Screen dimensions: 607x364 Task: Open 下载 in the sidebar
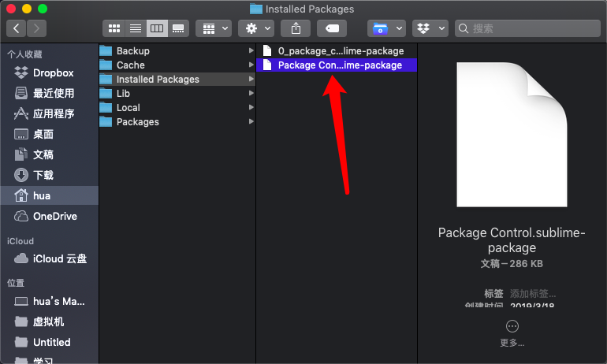(x=50, y=175)
